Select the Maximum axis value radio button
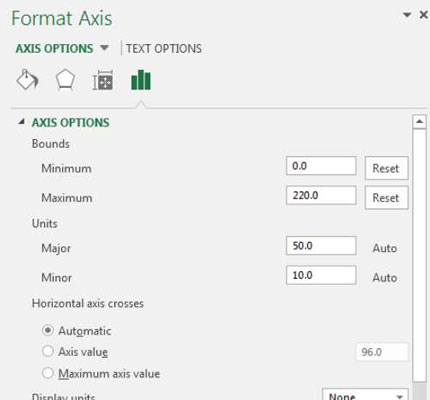Viewport: 430px width, 400px height. tap(48, 373)
